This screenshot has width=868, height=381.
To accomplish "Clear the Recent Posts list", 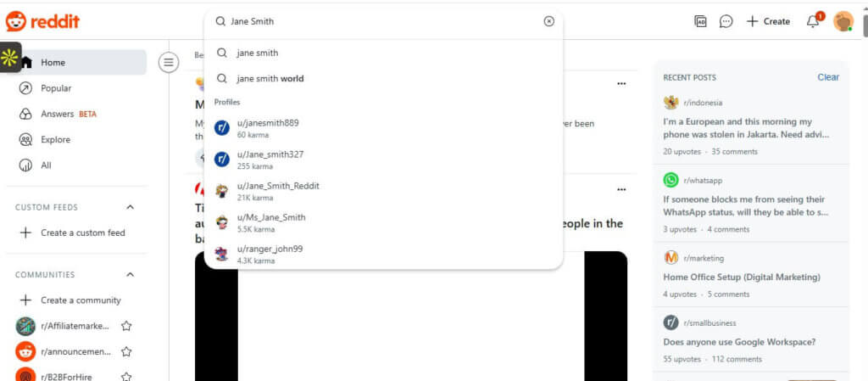I will (x=828, y=77).
